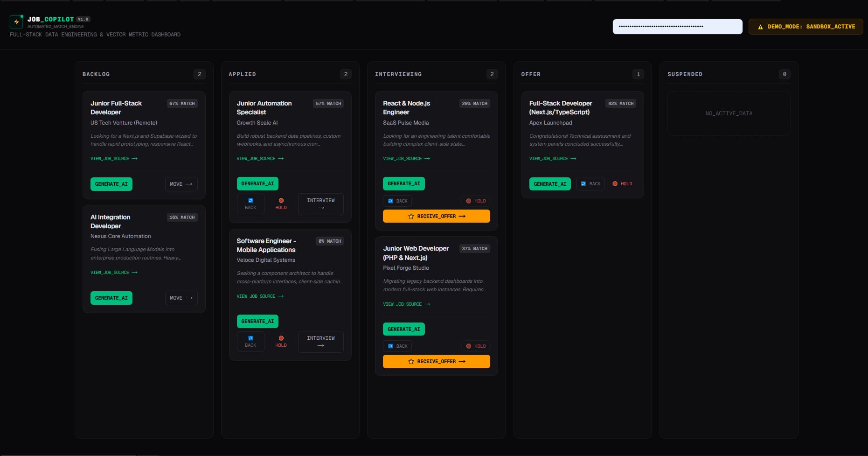This screenshot has height=456, width=868.
Task: Click the Junior Full-Stack Developer title
Action: point(116,108)
